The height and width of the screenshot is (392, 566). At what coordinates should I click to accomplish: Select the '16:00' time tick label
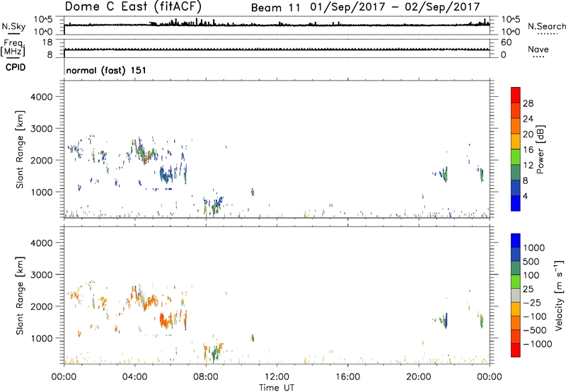[347, 377]
